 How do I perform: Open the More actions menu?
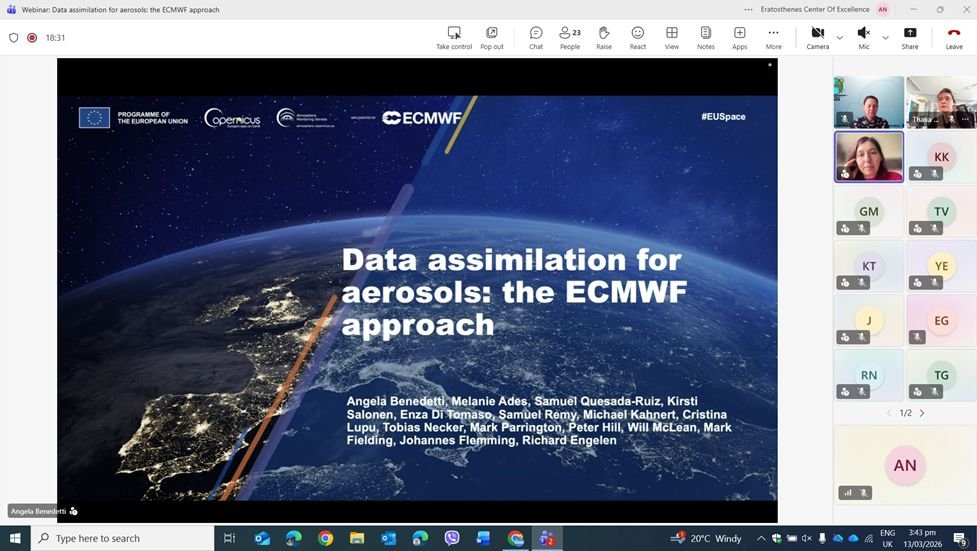773,37
